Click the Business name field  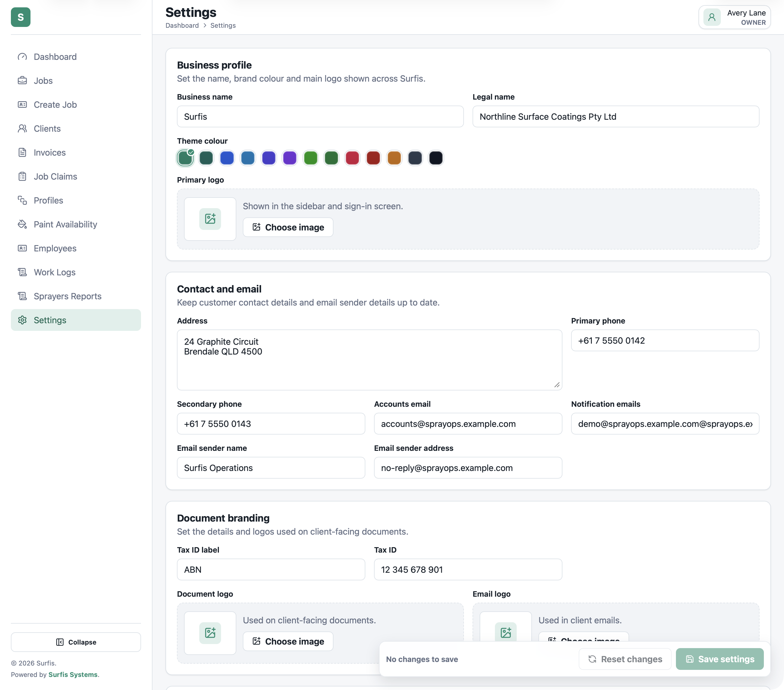(320, 116)
